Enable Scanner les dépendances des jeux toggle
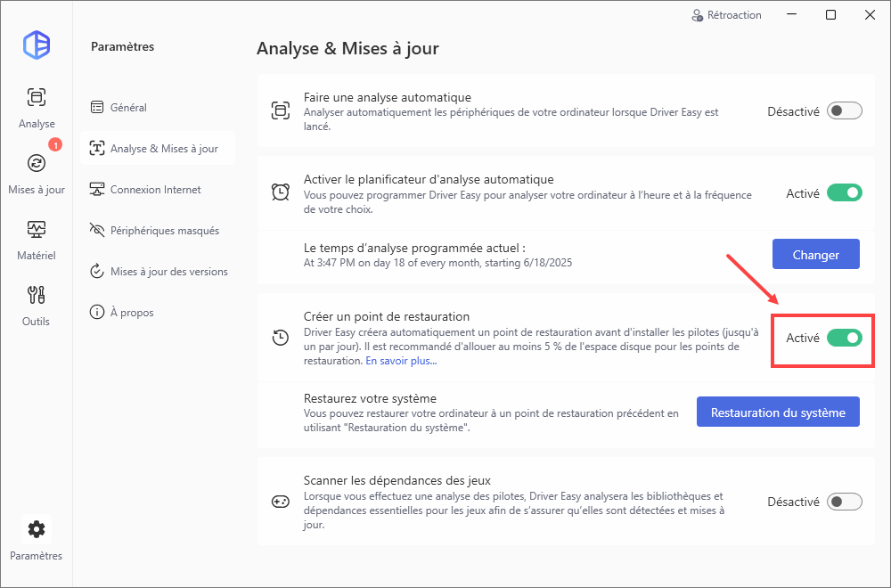 coord(845,502)
